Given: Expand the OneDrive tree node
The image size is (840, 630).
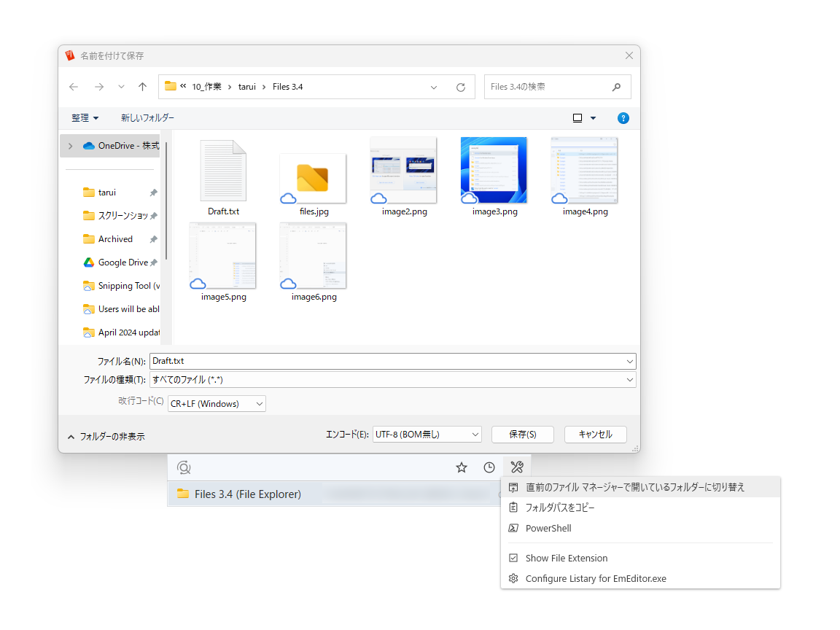Looking at the screenshot, I should tap(71, 146).
